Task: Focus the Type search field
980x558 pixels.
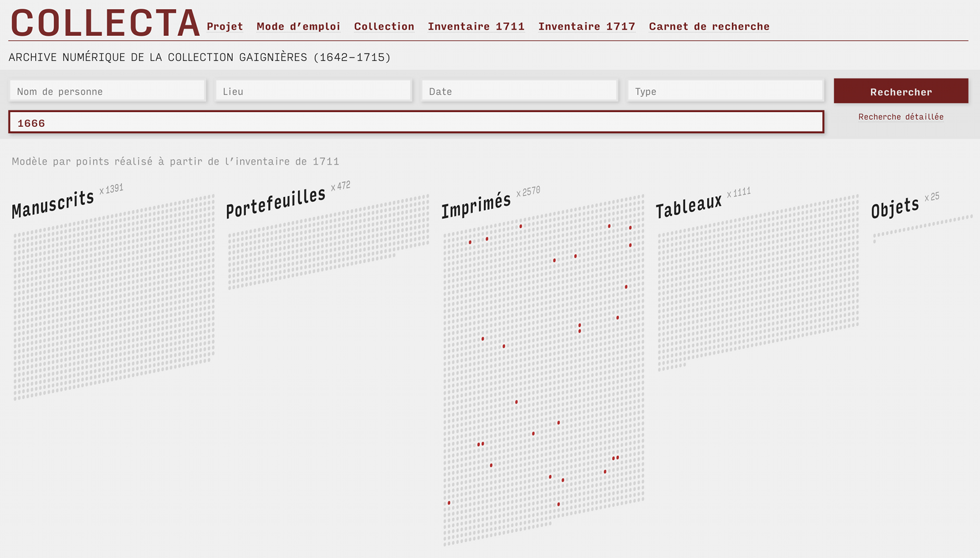Action: pyautogui.click(x=726, y=91)
